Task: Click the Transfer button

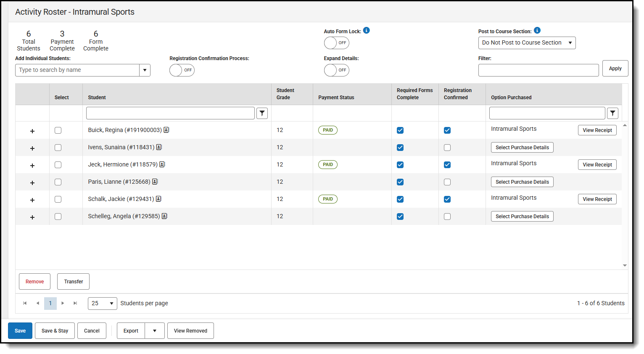Action: (x=74, y=282)
